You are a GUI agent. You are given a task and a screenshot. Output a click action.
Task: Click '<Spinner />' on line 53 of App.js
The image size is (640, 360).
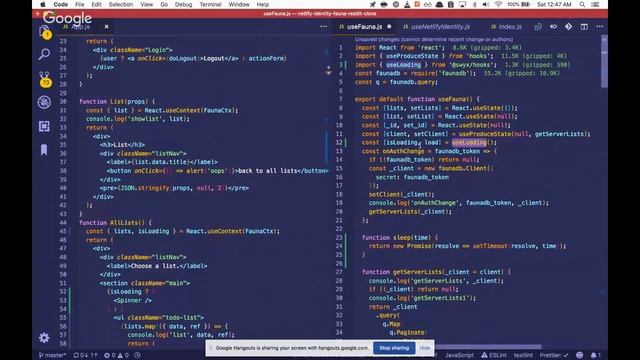coord(133,300)
